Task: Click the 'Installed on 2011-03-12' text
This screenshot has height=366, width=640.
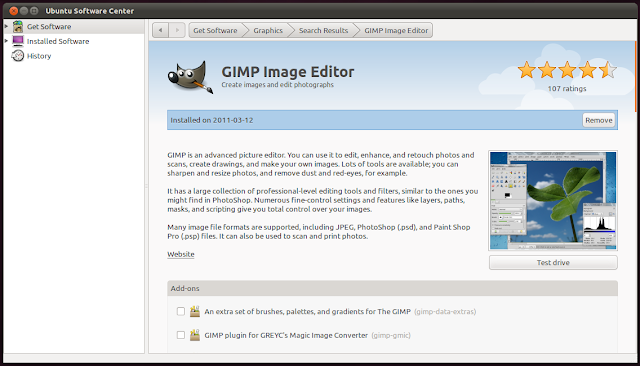Action: point(212,120)
